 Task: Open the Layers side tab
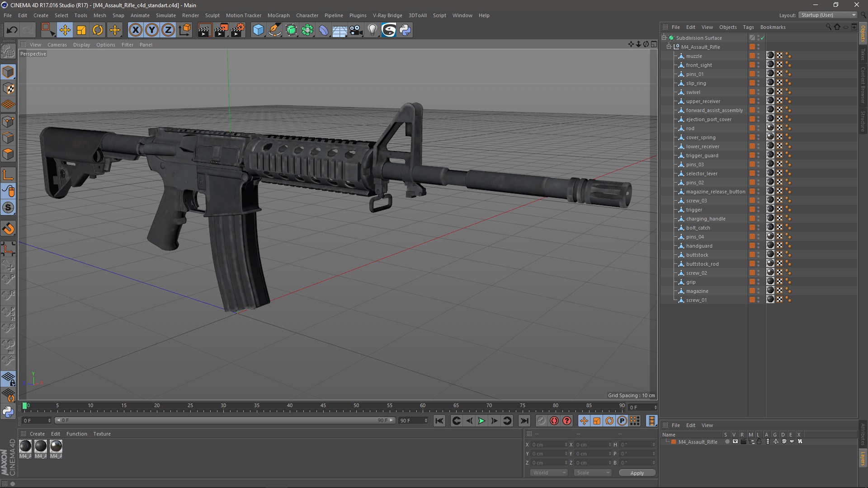(863, 458)
